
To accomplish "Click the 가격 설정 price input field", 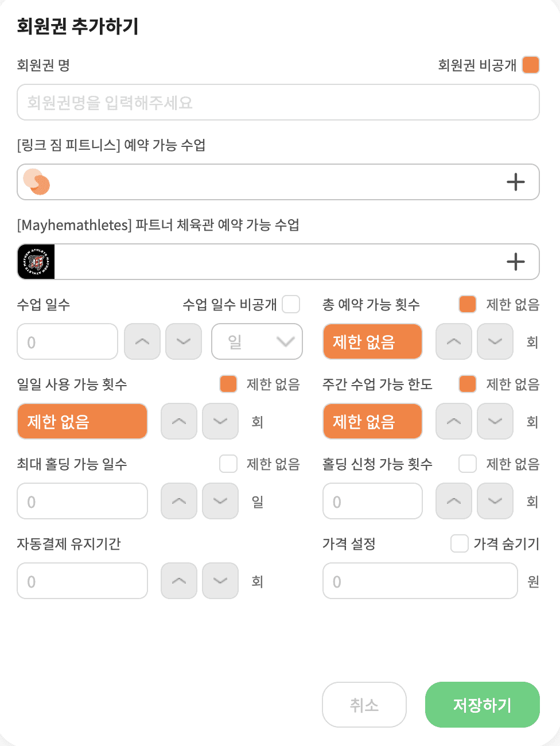I will [421, 581].
